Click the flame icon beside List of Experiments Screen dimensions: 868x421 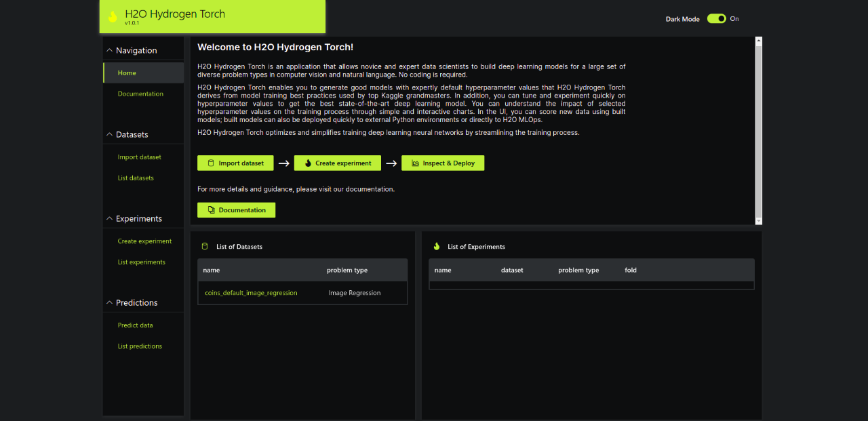click(x=437, y=246)
